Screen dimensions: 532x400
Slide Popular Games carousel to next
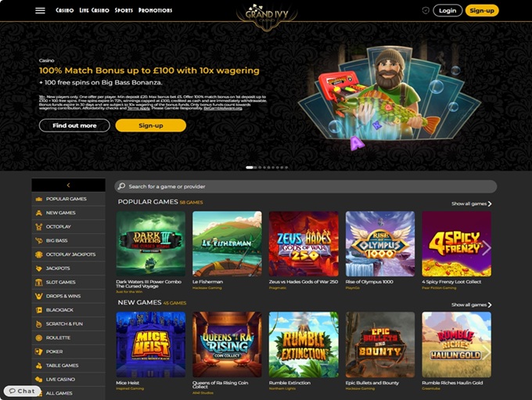[487, 247]
